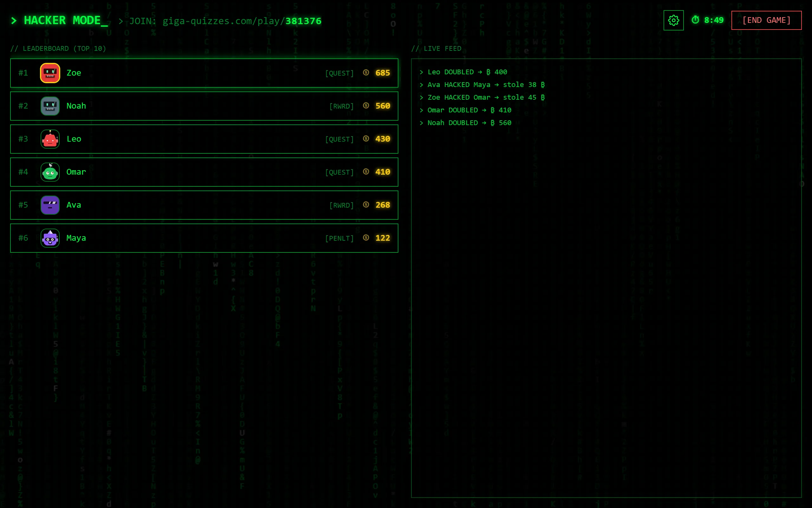Click the coin icon beside 268
This screenshot has height=508, width=812.
pyautogui.click(x=366, y=204)
